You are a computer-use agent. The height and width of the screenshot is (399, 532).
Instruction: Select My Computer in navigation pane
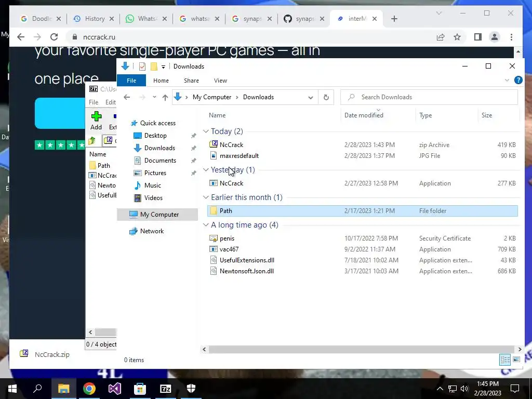(x=157, y=215)
